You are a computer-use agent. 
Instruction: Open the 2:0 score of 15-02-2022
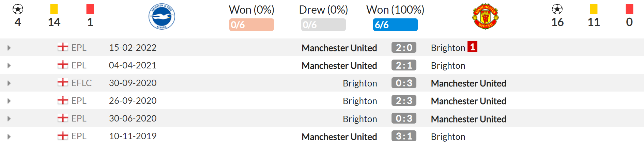point(404,48)
